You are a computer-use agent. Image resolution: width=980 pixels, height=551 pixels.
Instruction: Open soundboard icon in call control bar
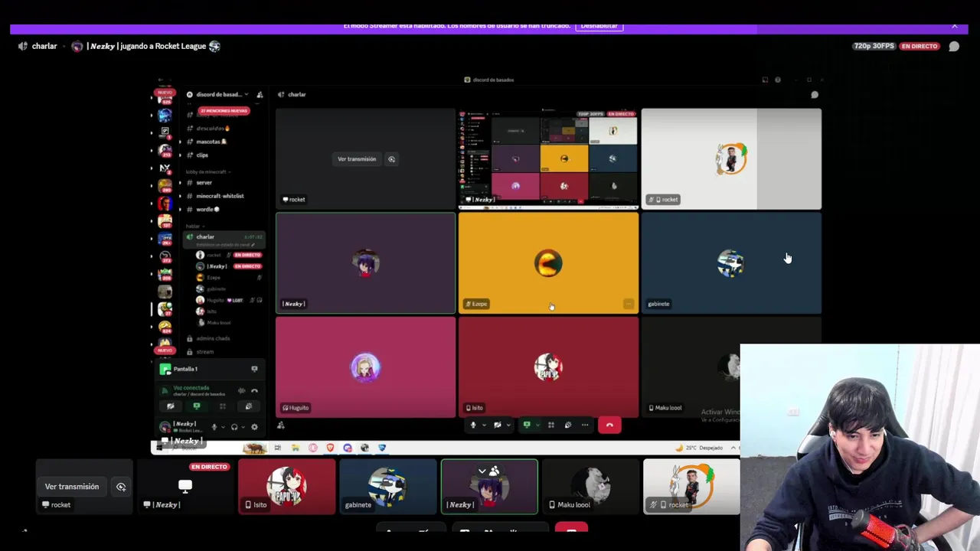click(567, 425)
